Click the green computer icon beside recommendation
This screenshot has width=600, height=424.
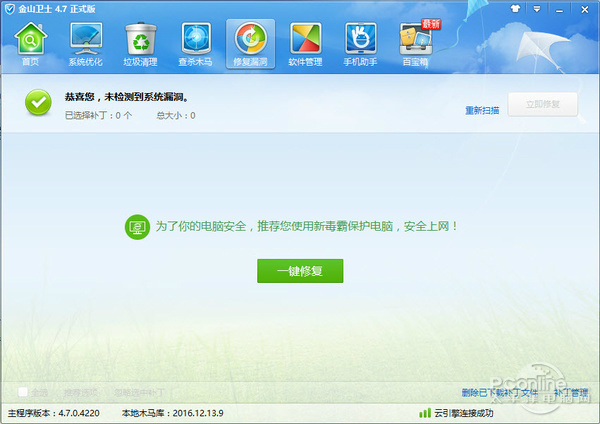[x=137, y=227]
